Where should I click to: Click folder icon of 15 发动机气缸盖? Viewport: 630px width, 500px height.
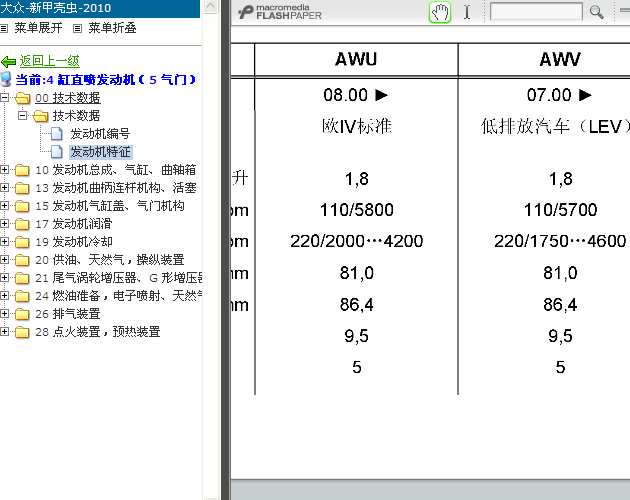click(x=22, y=206)
